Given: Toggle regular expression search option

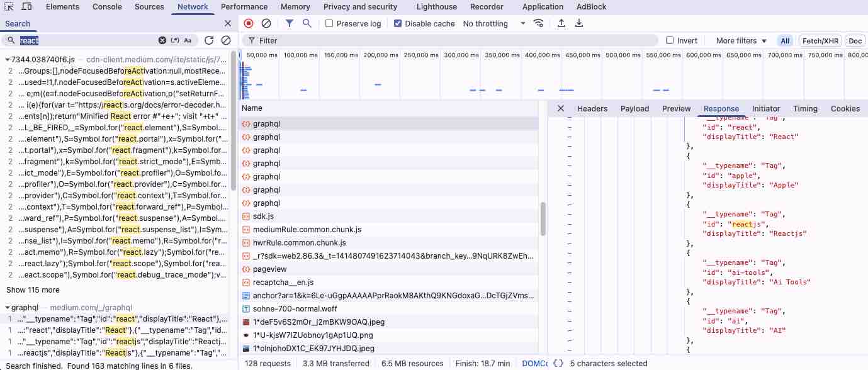Looking at the screenshot, I should pyautogui.click(x=175, y=40).
